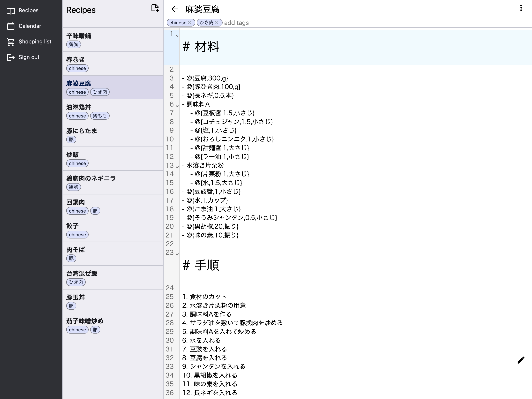Open the 餃子 recipe
Image resolution: width=532 pixels, height=399 pixels.
click(113, 230)
